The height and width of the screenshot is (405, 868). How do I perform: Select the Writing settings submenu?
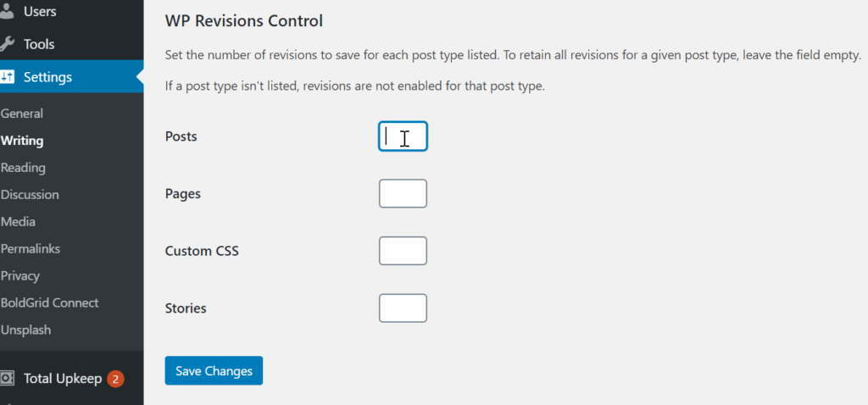(x=22, y=141)
